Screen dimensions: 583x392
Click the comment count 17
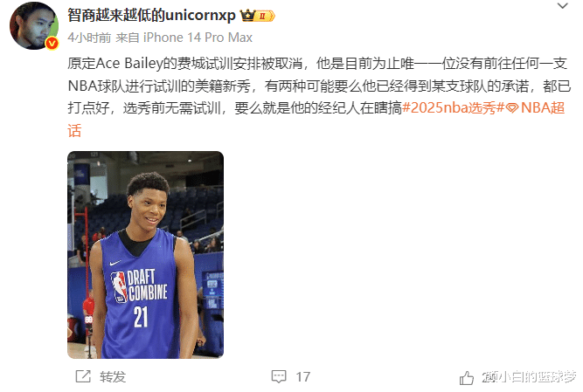pos(303,377)
